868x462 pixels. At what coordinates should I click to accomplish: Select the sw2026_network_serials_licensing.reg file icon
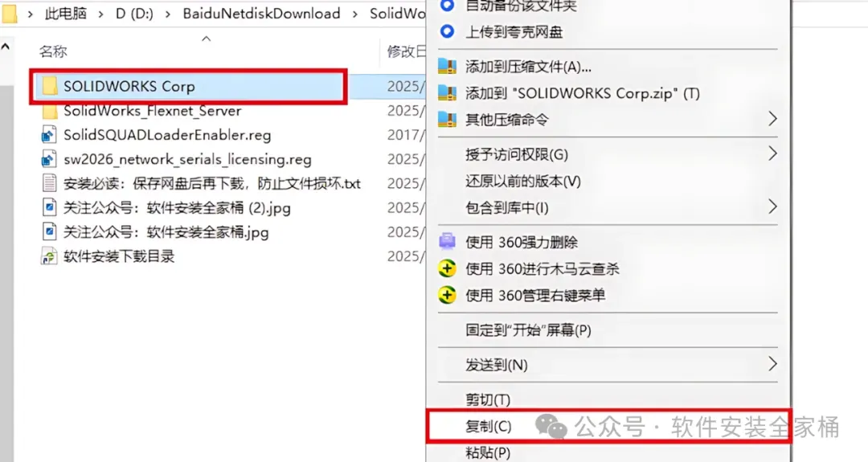coord(49,159)
